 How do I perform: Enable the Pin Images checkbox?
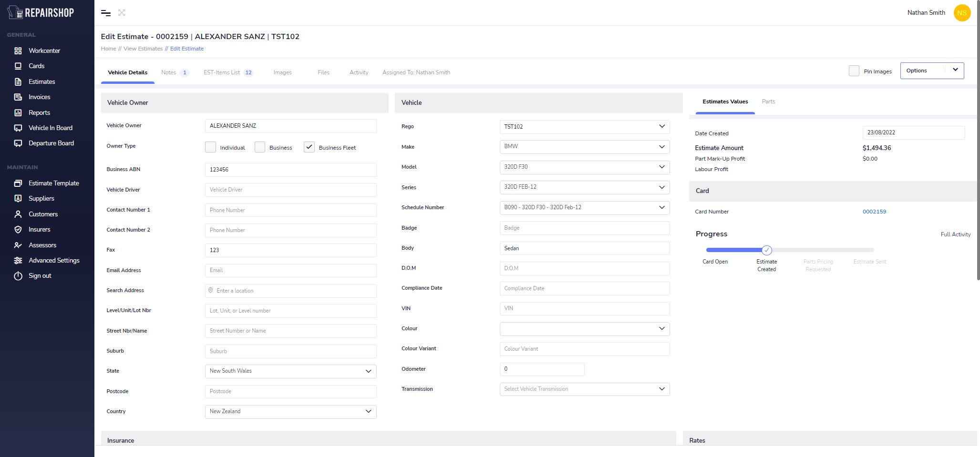[x=854, y=71]
